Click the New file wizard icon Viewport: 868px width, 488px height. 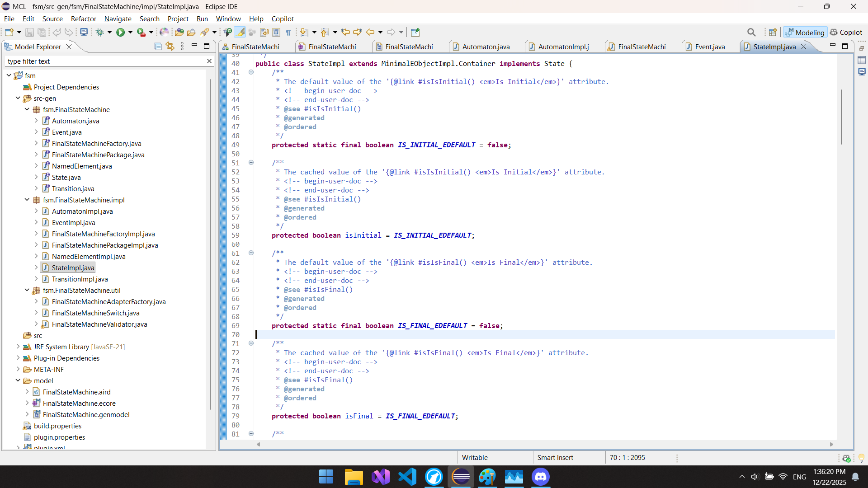coord(9,32)
